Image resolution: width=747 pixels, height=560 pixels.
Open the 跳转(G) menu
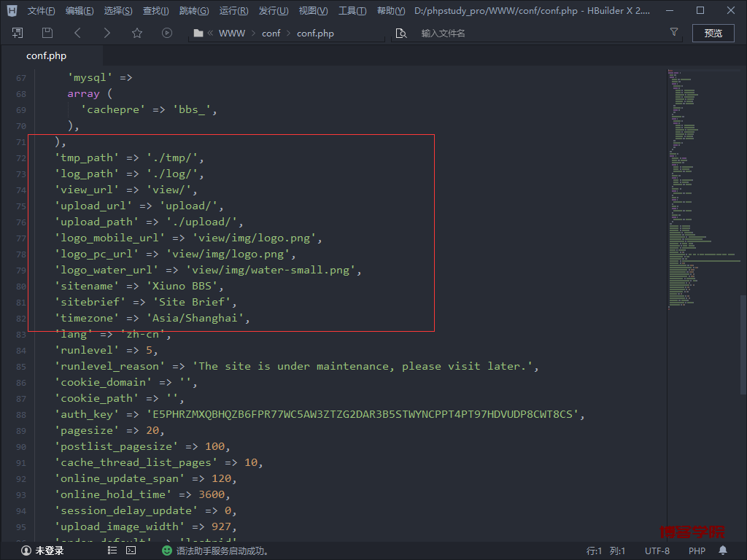194,10
